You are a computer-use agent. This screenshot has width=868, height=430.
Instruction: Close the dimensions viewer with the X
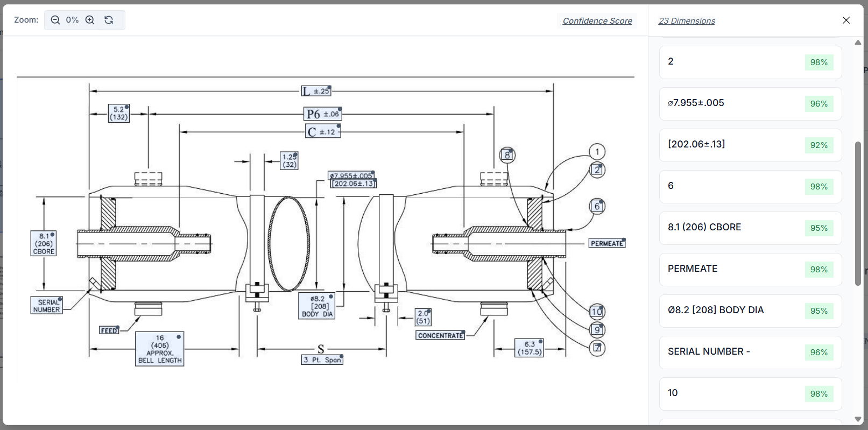coord(846,20)
